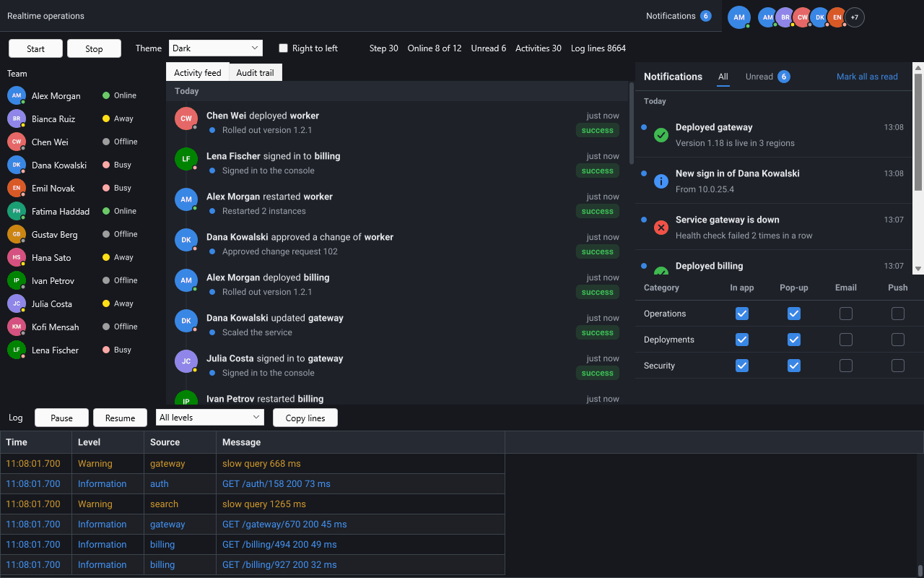Click the Resume log button
924x578 pixels.
pyautogui.click(x=120, y=418)
